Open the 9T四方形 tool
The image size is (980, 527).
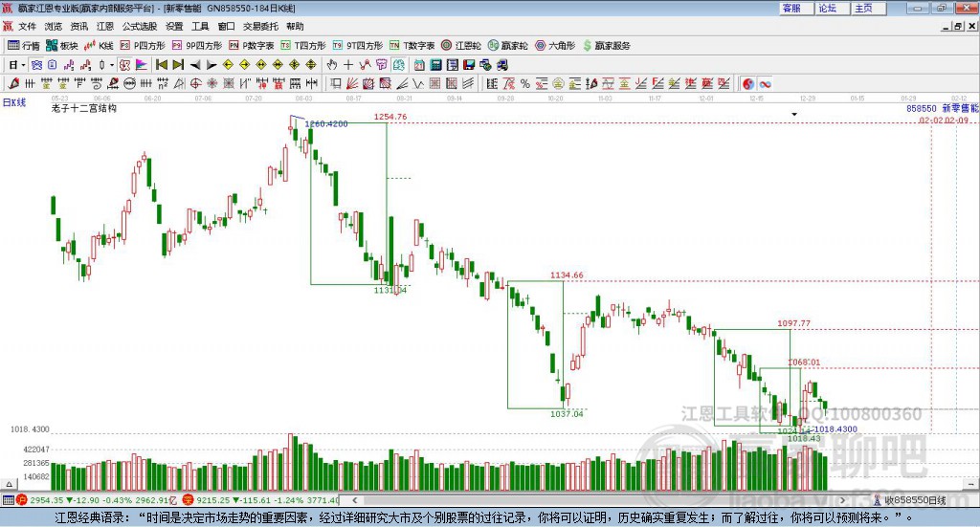click(358, 46)
